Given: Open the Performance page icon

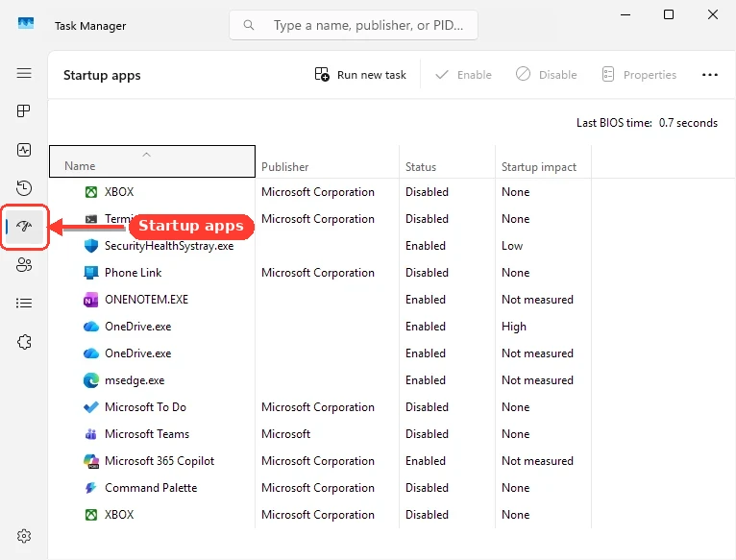Looking at the screenshot, I should click(24, 150).
